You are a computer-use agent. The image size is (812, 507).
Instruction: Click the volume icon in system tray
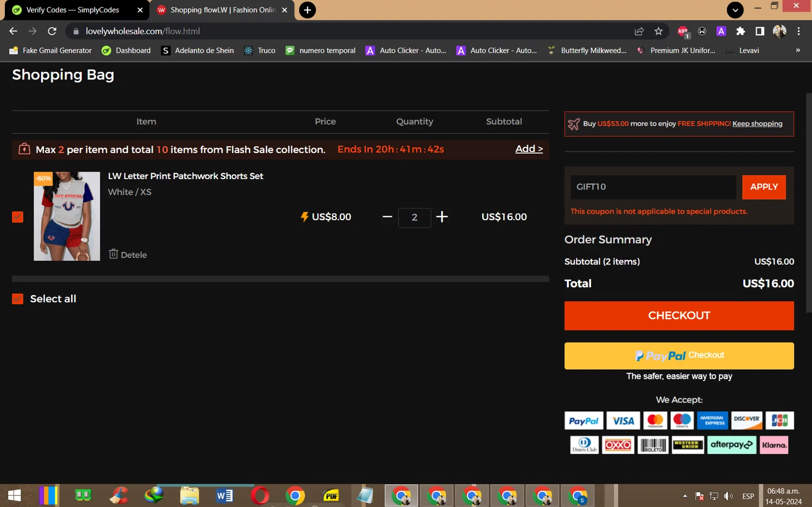tap(729, 496)
